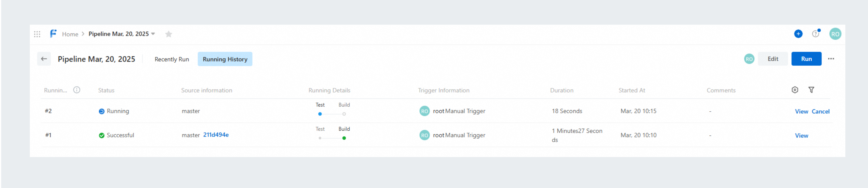Image resolution: width=868 pixels, height=188 pixels.
Task: Click the blue plus create icon
Action: (x=798, y=34)
